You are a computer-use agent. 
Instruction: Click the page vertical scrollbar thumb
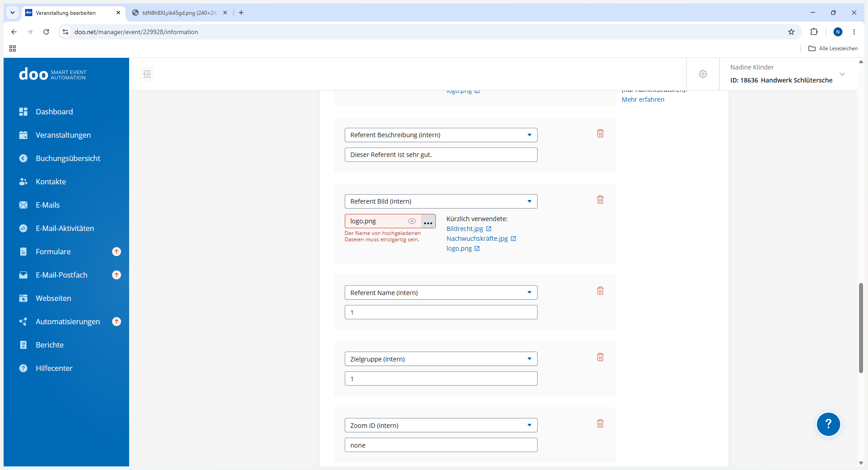click(861, 328)
